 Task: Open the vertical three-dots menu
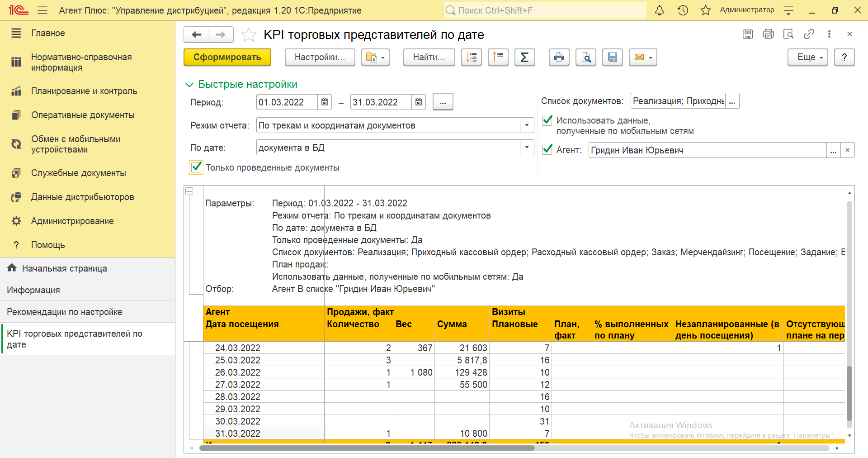point(829,34)
